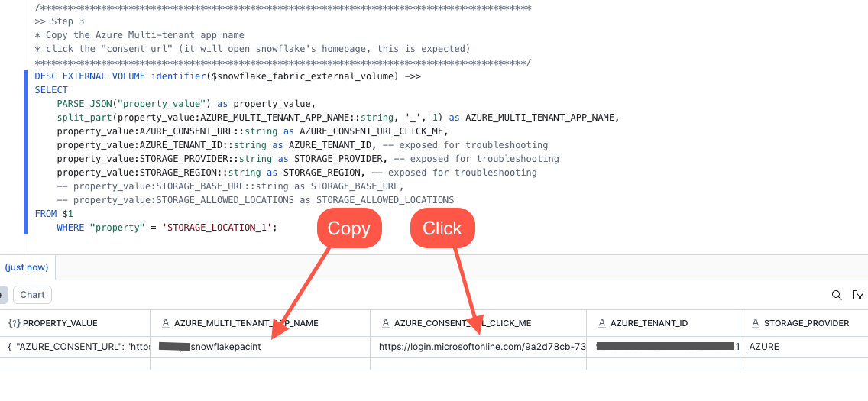Click the search icon in results toolbar
Screen dimensions: 868x401
pos(837,295)
